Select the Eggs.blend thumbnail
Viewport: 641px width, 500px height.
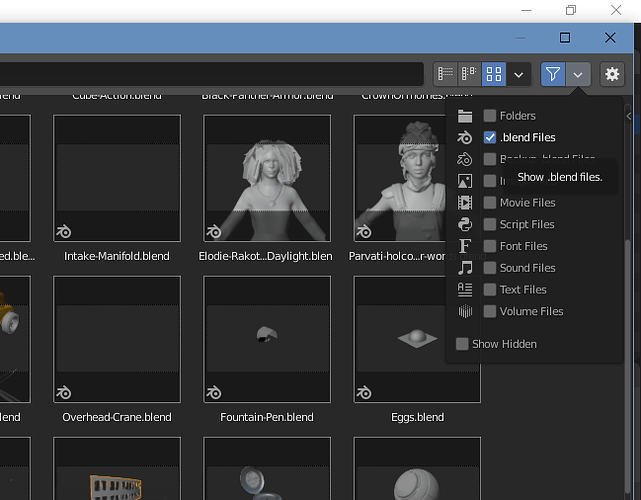(x=417, y=339)
